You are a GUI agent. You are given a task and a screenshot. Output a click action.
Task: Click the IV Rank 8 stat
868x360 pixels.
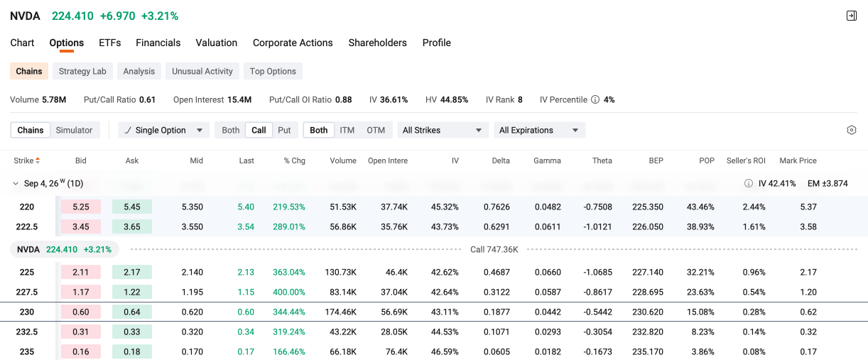(x=504, y=99)
